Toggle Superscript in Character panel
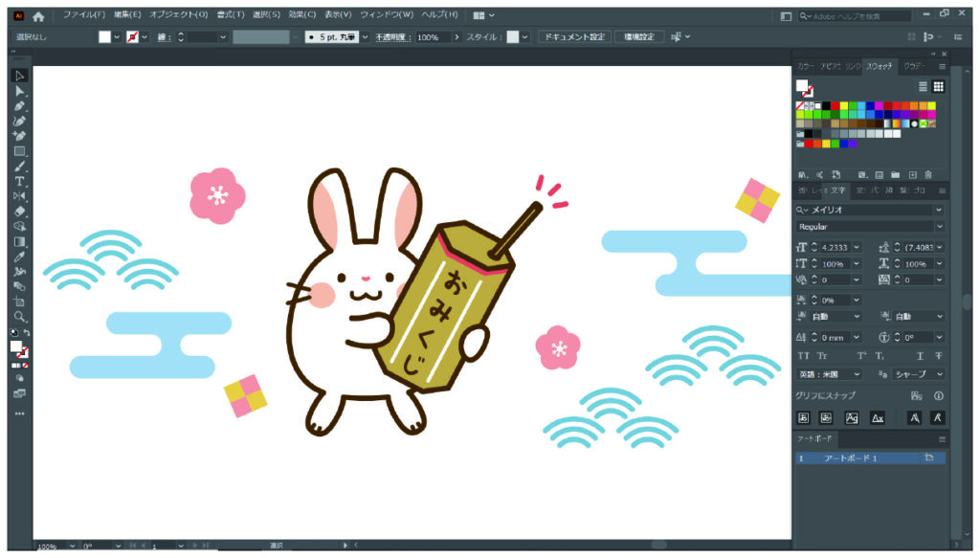 (x=861, y=356)
